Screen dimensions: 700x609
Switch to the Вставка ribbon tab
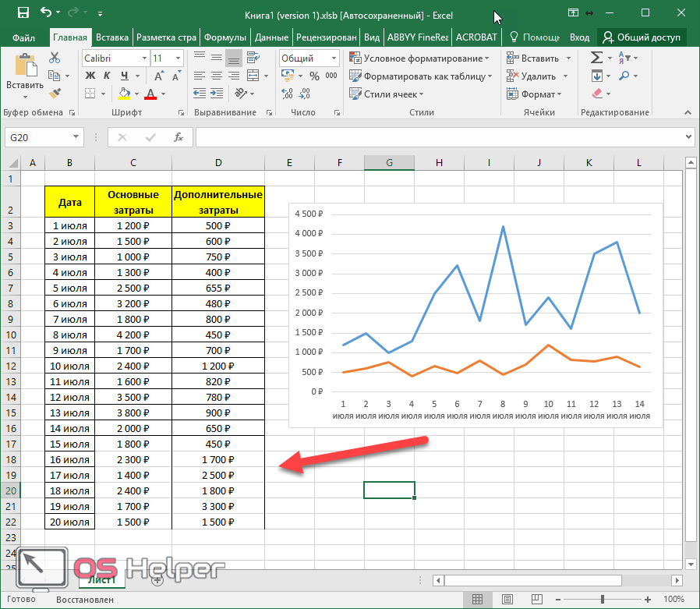tap(112, 37)
